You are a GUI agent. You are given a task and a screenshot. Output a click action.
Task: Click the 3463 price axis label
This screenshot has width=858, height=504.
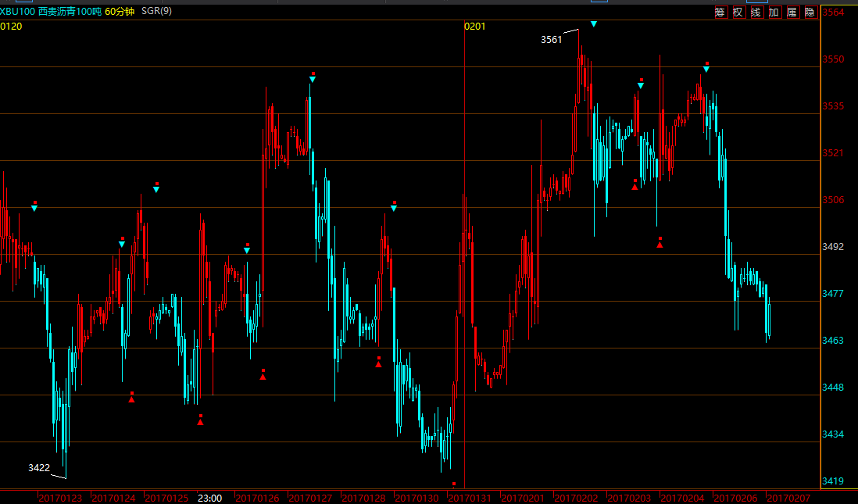(833, 341)
